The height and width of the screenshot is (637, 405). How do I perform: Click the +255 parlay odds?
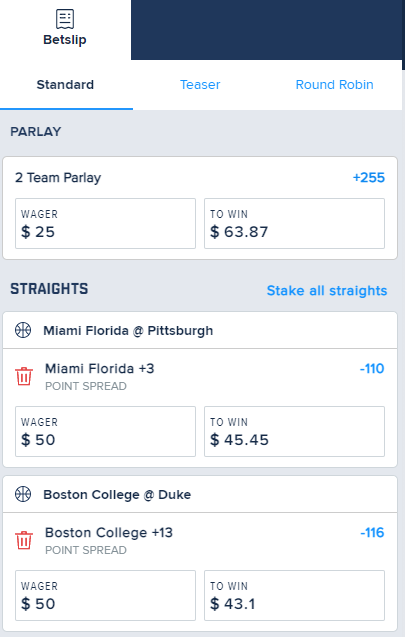pyautogui.click(x=368, y=178)
